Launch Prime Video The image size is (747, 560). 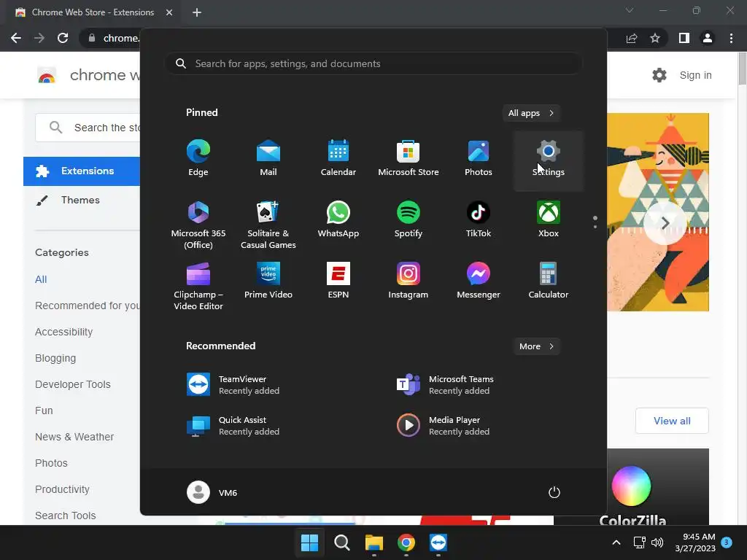click(268, 281)
